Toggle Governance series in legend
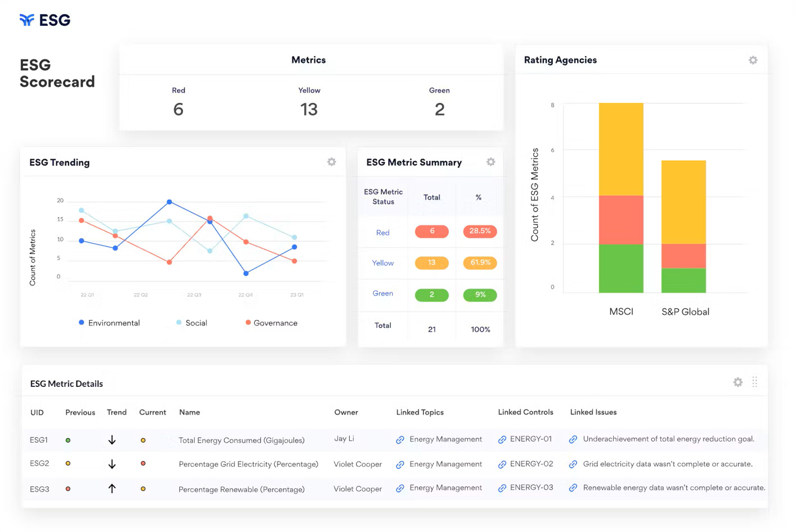Viewport: 797px width, 532px height. (x=271, y=323)
